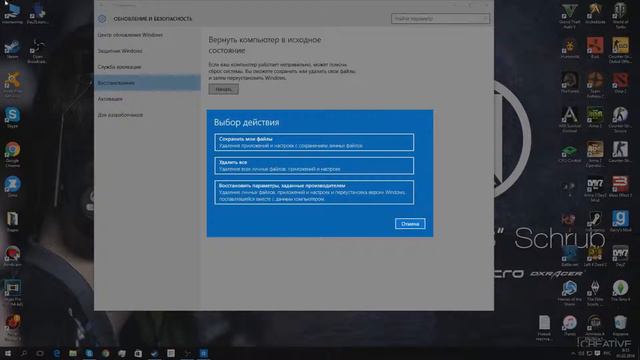Open Grand Theft Auto V desktop shortcut
The image size is (640, 360).
(569, 16)
